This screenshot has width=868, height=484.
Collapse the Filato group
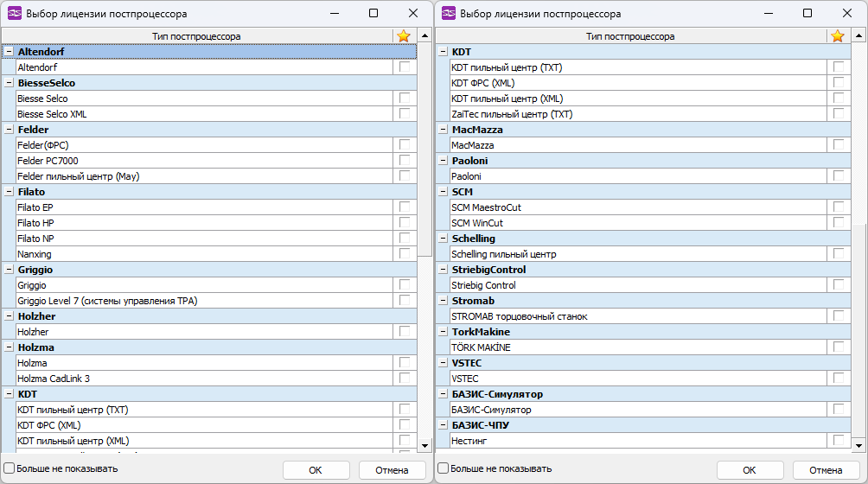[x=9, y=192]
